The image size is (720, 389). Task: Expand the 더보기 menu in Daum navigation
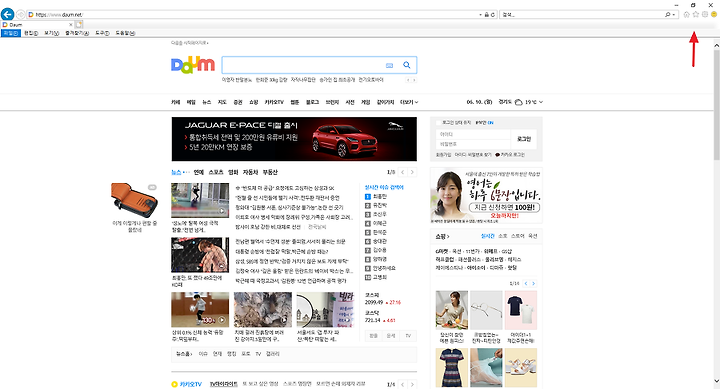point(409,102)
